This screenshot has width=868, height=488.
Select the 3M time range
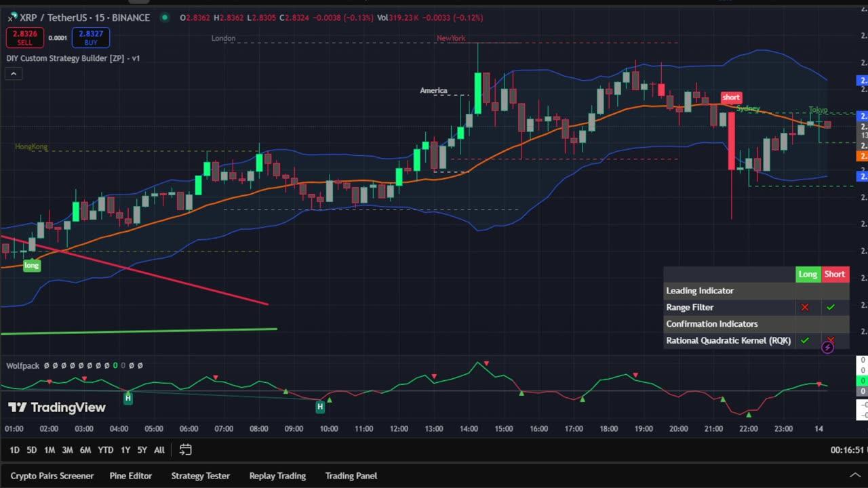67,450
